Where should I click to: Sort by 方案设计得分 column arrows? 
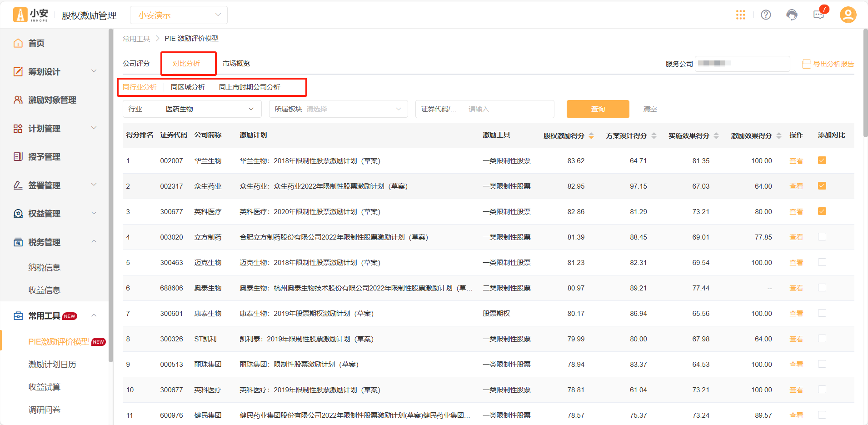point(654,135)
